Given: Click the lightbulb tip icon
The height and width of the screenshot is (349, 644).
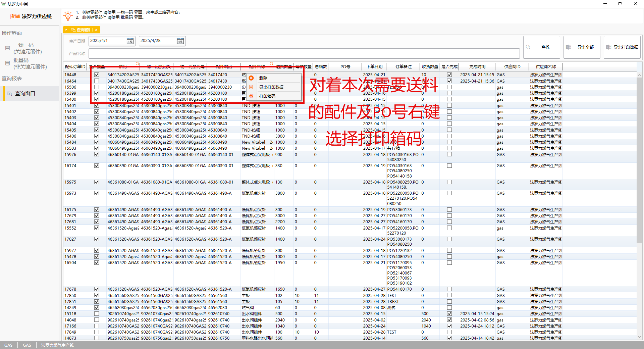Looking at the screenshot, I should point(68,15).
